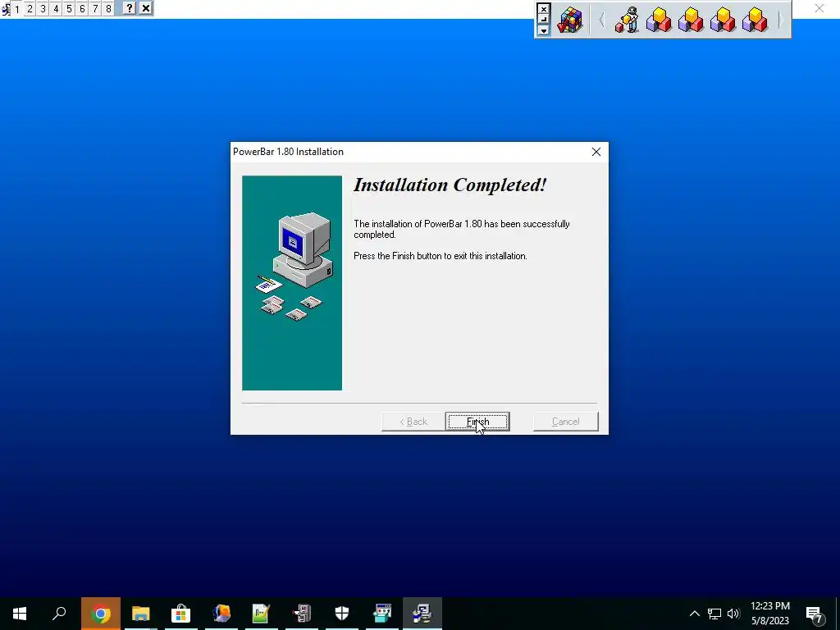Click the desktop switcher app icon

[6, 8]
